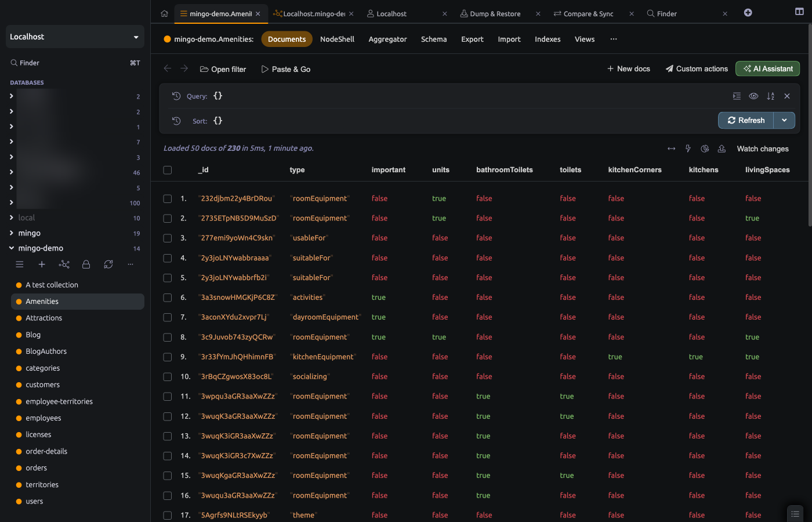Tick the select-all checkbox in header
This screenshot has width=812, height=522.
coord(168,170)
